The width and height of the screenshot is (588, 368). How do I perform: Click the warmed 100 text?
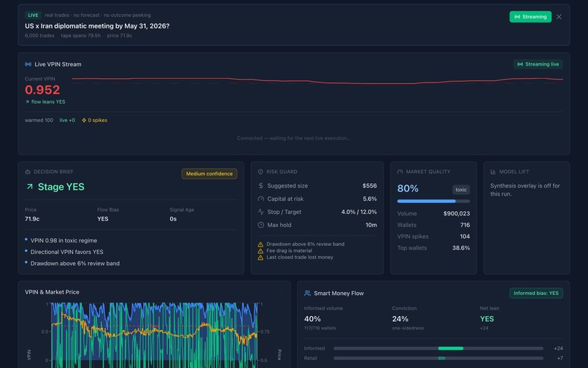pos(39,120)
